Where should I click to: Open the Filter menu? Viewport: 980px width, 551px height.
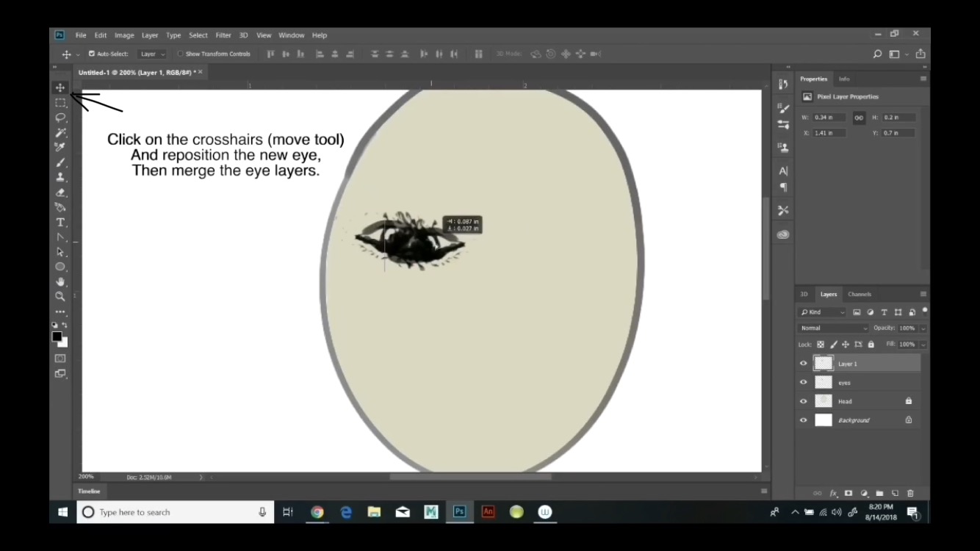(223, 35)
